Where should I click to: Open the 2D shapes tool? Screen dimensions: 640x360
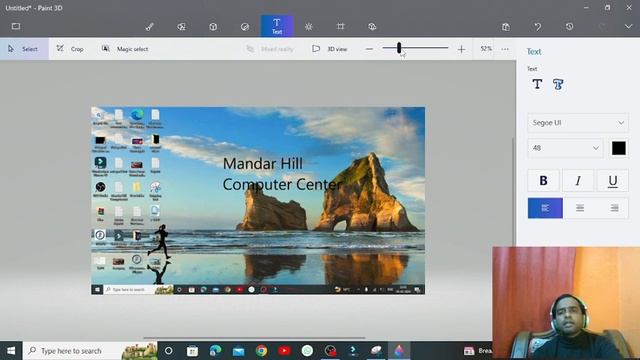coord(181,27)
